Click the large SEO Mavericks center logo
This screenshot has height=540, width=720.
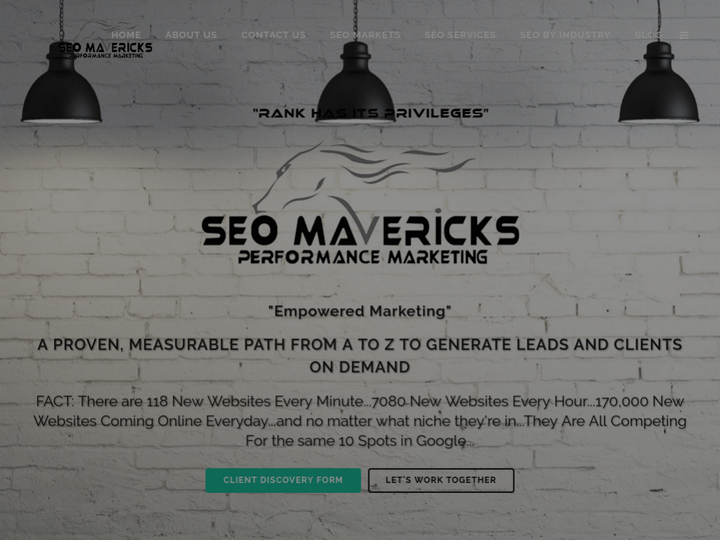pos(360,202)
